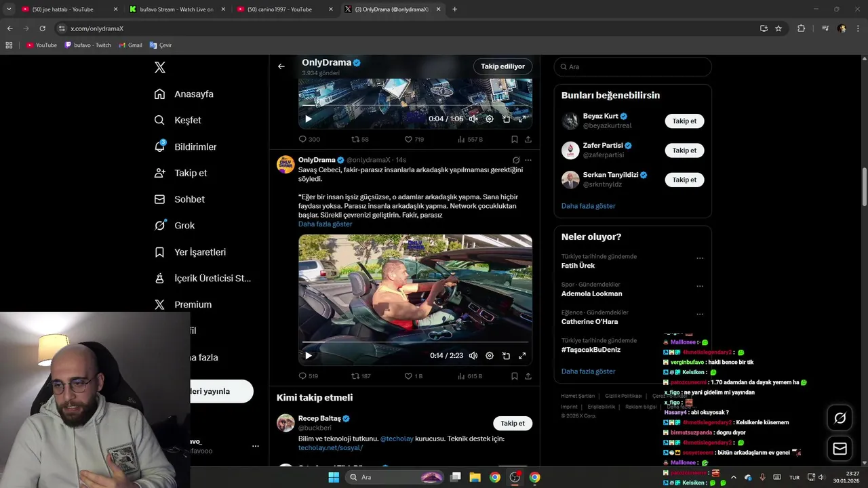Follow Serkan Tanyildizi

(684, 180)
